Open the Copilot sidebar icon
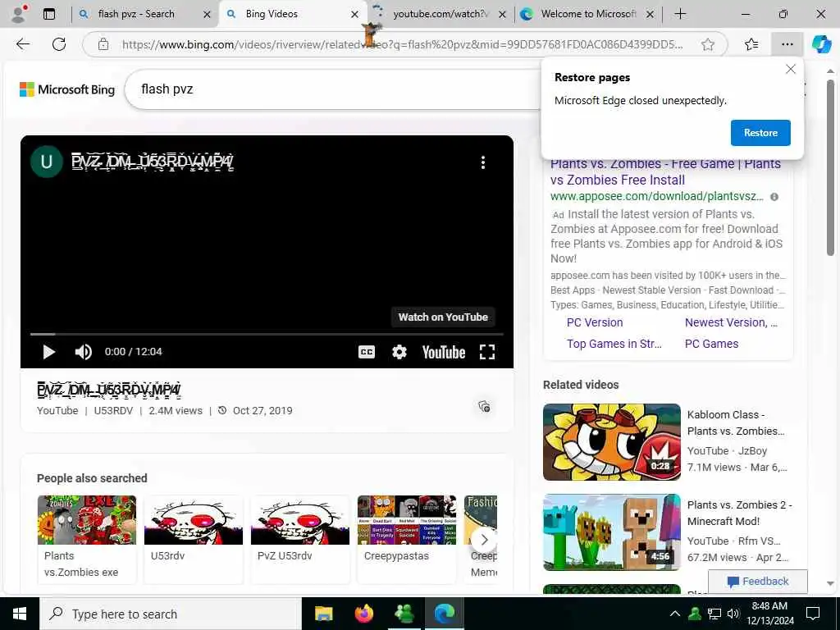The image size is (840, 630). coord(821,44)
